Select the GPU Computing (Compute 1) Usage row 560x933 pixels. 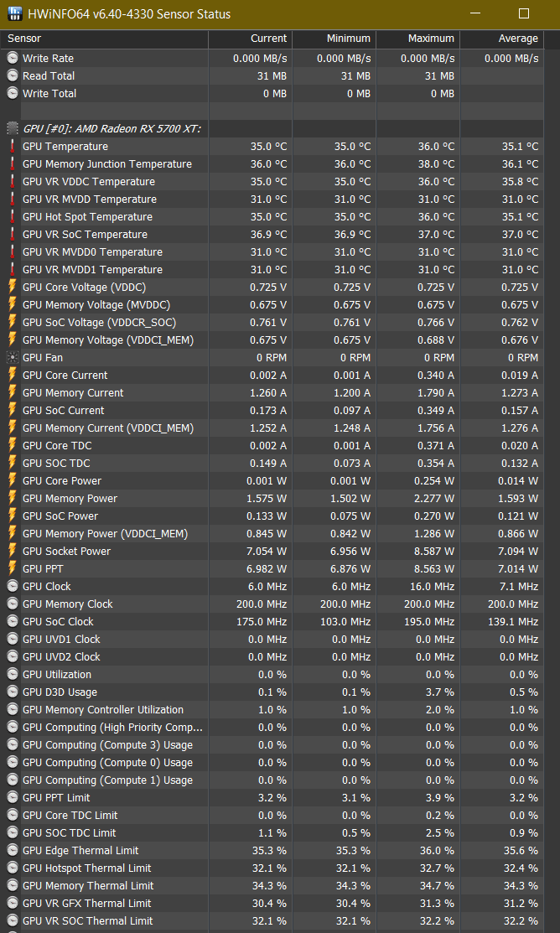(x=272, y=780)
